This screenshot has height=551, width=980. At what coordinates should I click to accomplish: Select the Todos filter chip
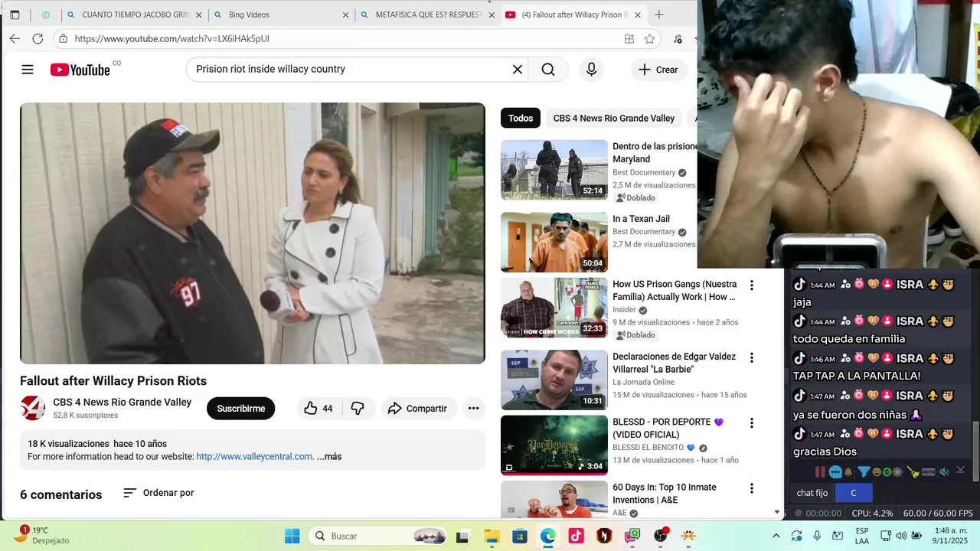(x=521, y=118)
